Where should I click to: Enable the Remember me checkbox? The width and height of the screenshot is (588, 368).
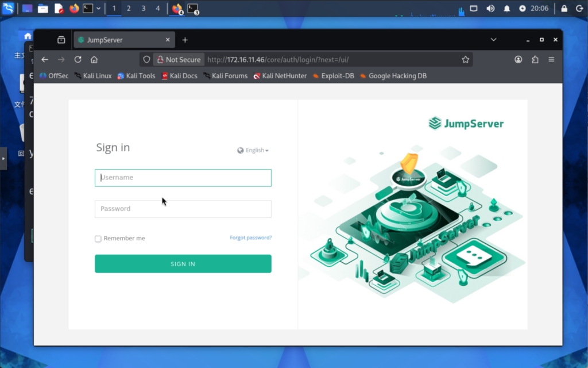click(x=98, y=239)
